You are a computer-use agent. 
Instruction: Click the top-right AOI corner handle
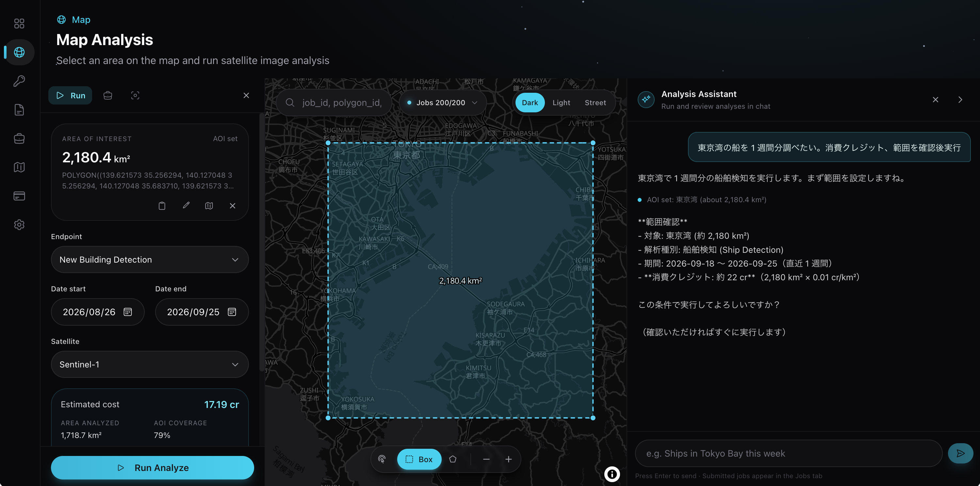pos(593,143)
